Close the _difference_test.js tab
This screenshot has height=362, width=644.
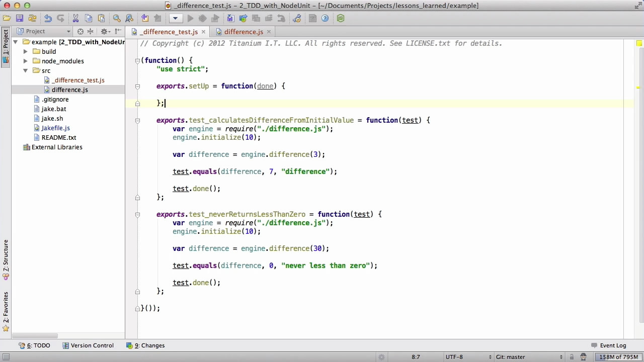coord(203,32)
